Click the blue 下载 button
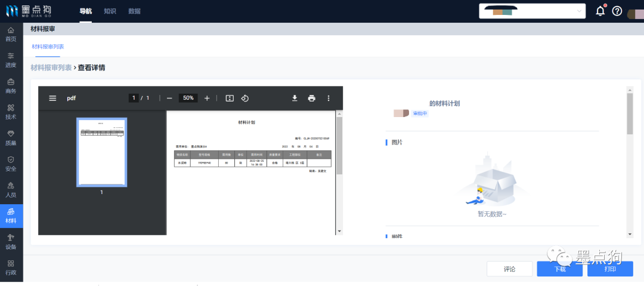Viewport: 644px width, 286px height. click(x=559, y=269)
